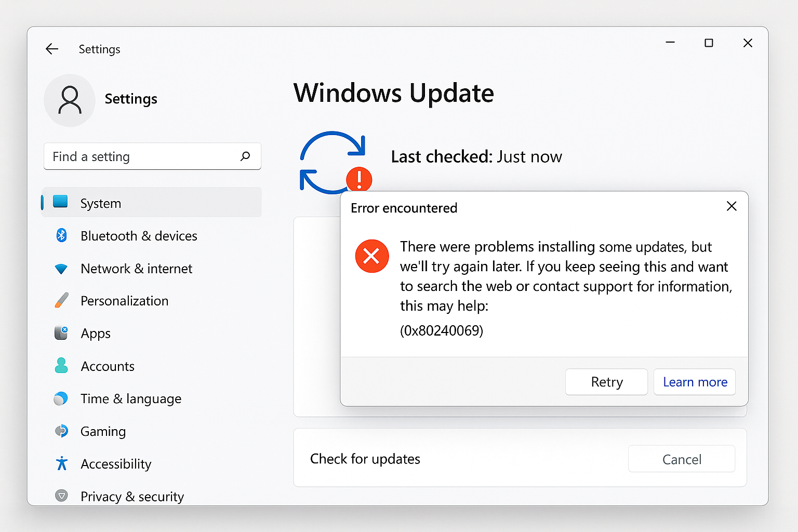Viewport: 798px width, 532px height.
Task: Select the System sidebar icon
Action: [x=61, y=203]
